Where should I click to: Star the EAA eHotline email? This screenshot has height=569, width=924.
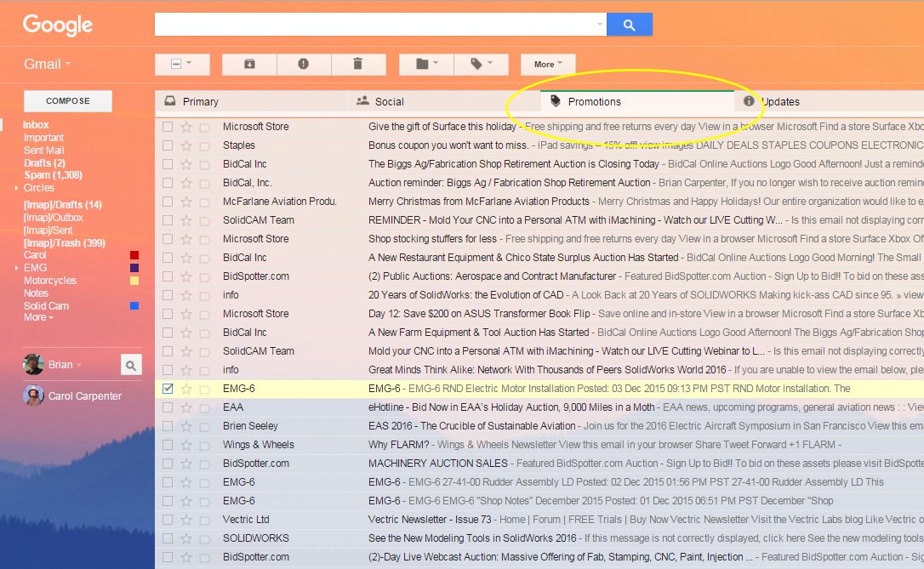coord(186,407)
